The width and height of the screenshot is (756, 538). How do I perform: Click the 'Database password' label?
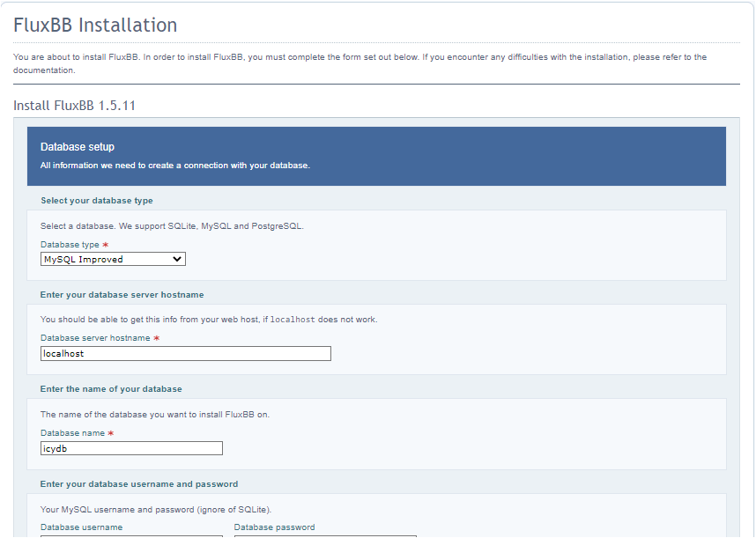274,527
